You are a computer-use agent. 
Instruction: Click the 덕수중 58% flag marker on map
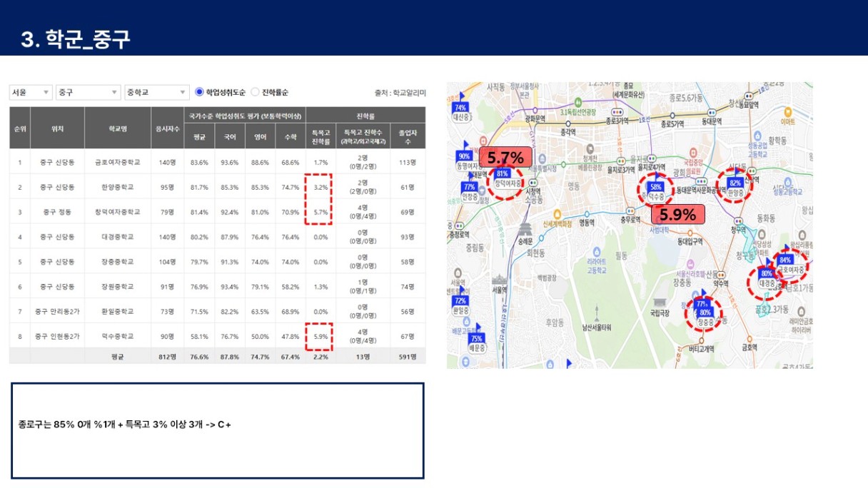655,187
